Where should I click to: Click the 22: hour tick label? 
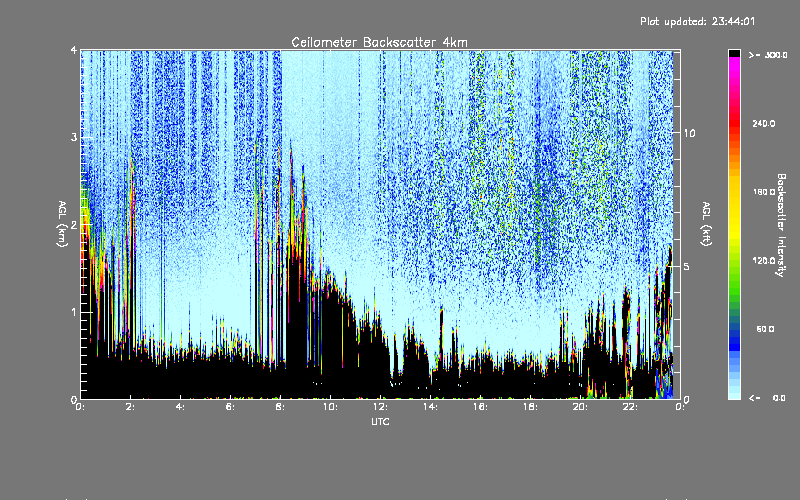click(x=630, y=407)
